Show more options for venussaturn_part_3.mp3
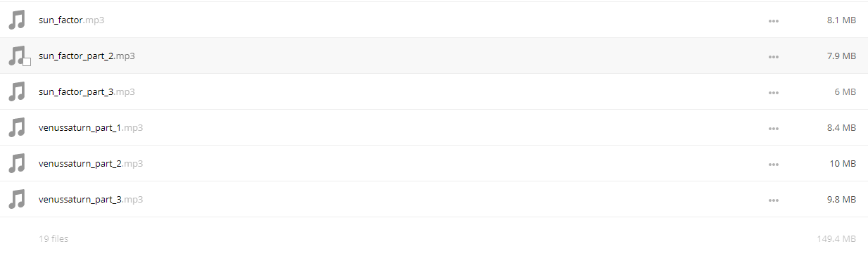 (x=774, y=200)
